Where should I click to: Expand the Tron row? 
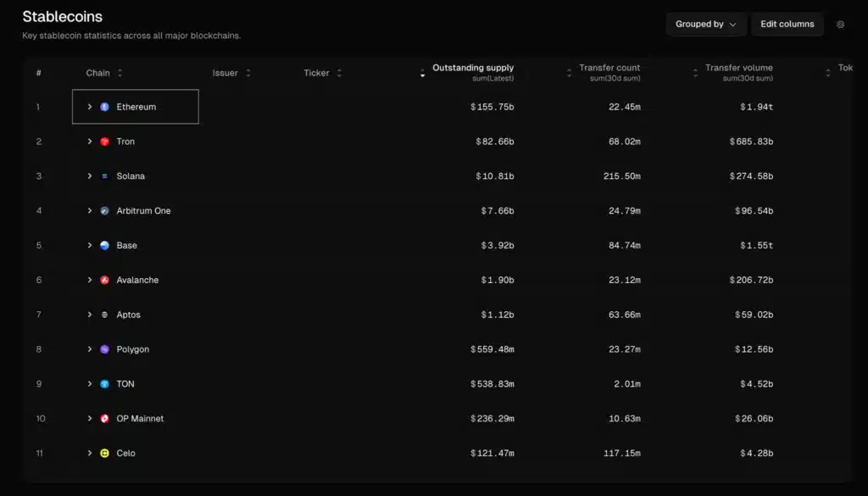pos(90,141)
